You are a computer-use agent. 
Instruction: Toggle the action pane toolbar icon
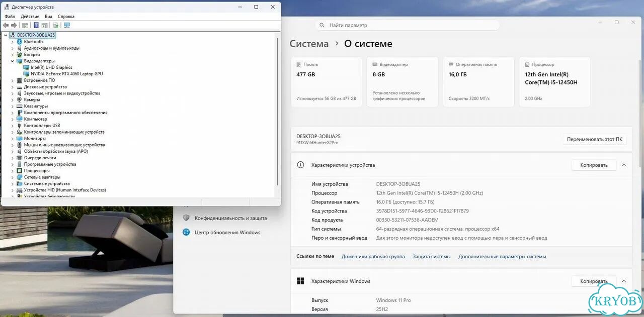pos(44,25)
